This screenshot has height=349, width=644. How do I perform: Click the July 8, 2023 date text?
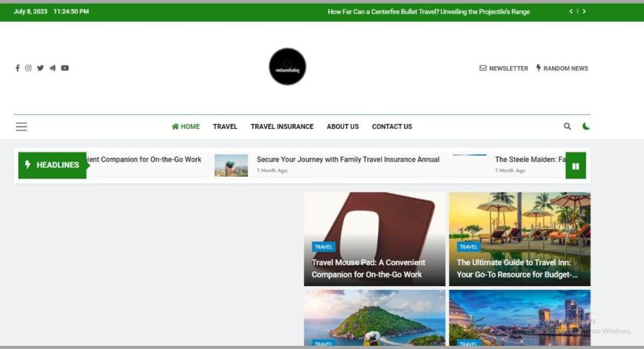pyautogui.click(x=30, y=11)
